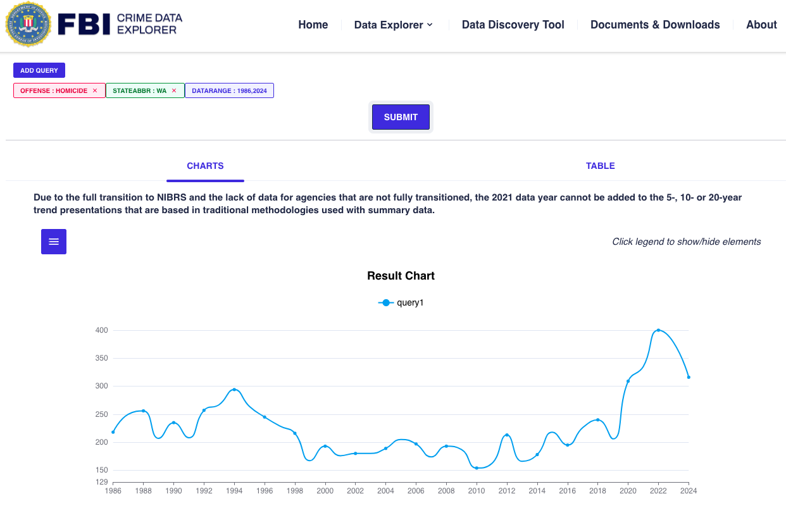Select the Datarange 1986,2024 filter tag
Screen dimensions: 786x532
coord(229,90)
